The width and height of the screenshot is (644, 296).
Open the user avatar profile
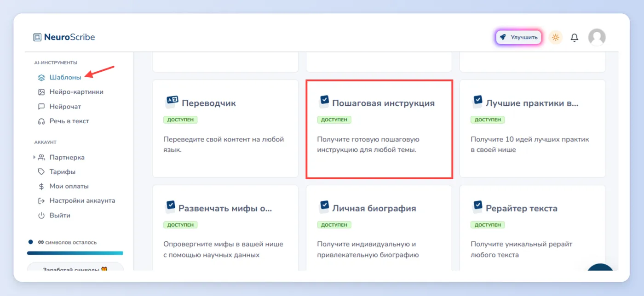pos(597,37)
